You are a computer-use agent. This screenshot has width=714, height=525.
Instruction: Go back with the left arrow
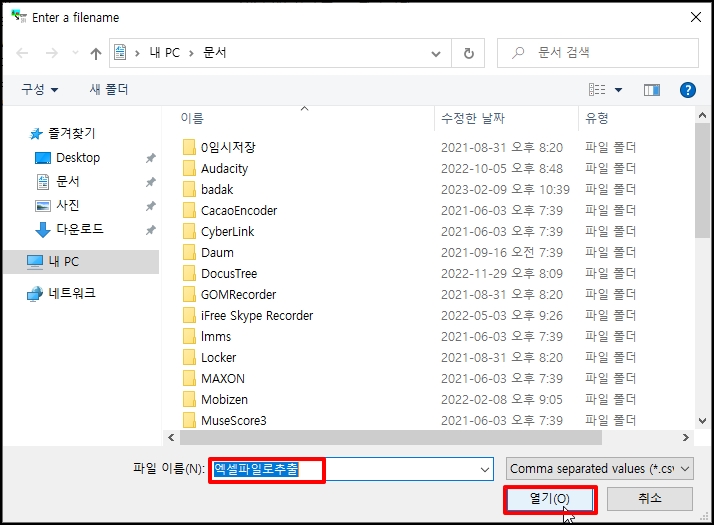(x=22, y=53)
